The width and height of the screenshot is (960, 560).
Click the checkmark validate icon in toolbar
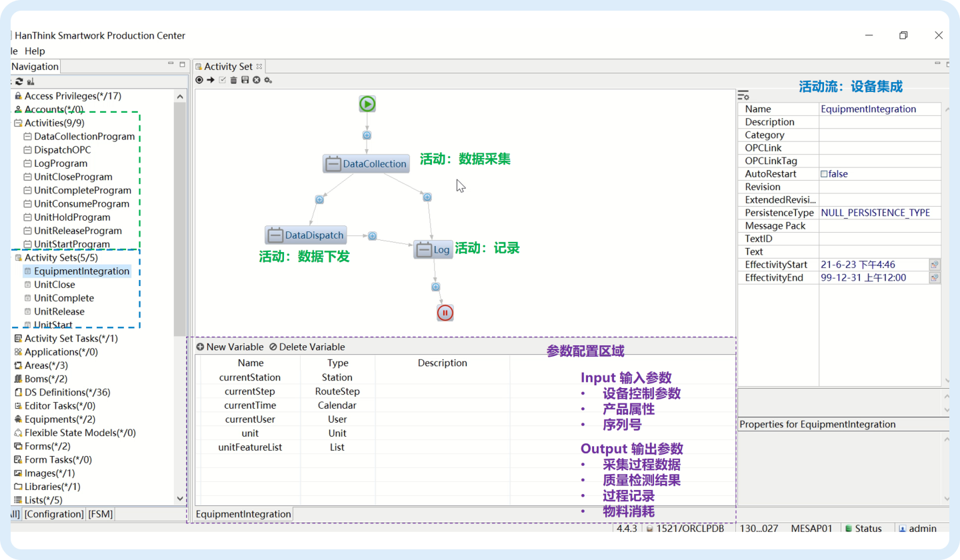223,80
